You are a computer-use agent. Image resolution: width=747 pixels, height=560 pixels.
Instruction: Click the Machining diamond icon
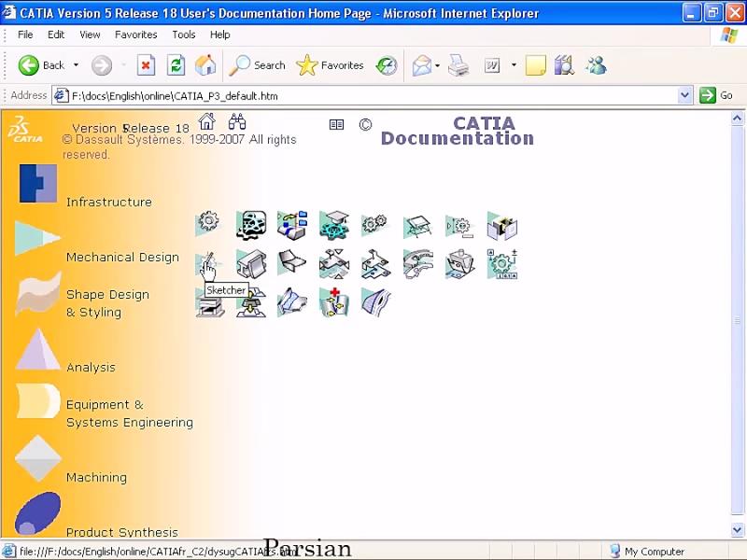tap(38, 458)
